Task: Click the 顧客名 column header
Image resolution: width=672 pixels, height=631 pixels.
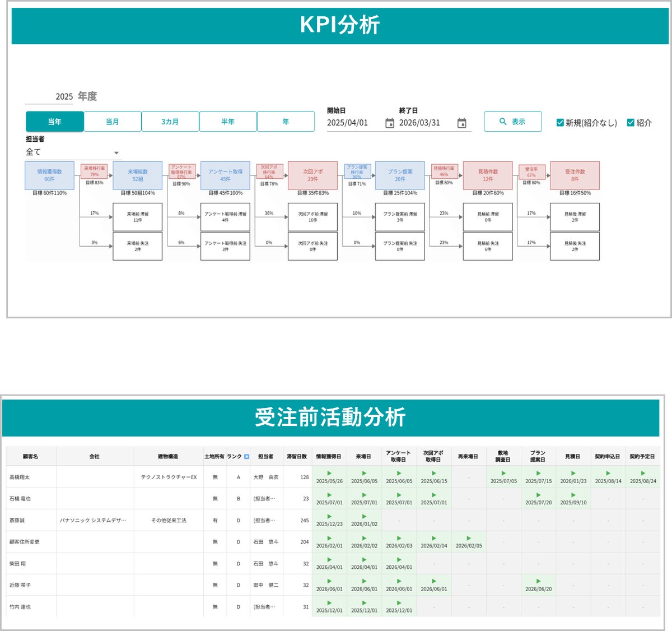Action: (x=31, y=457)
